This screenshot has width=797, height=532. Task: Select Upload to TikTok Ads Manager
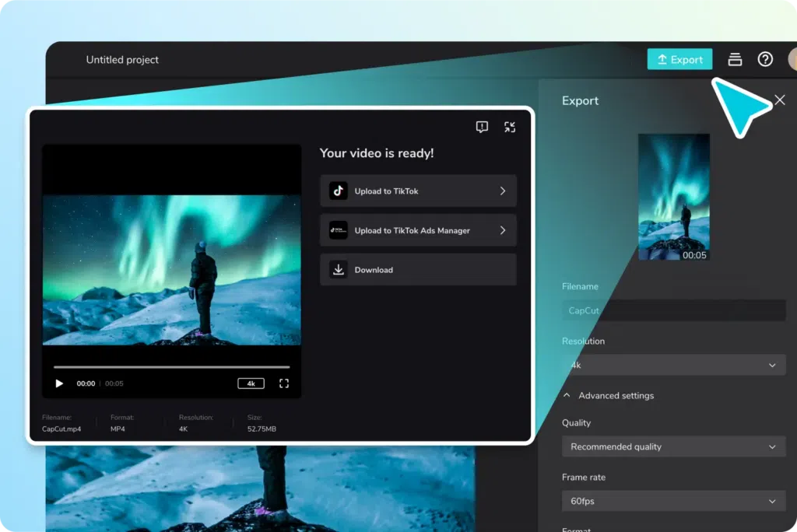pyautogui.click(x=418, y=229)
